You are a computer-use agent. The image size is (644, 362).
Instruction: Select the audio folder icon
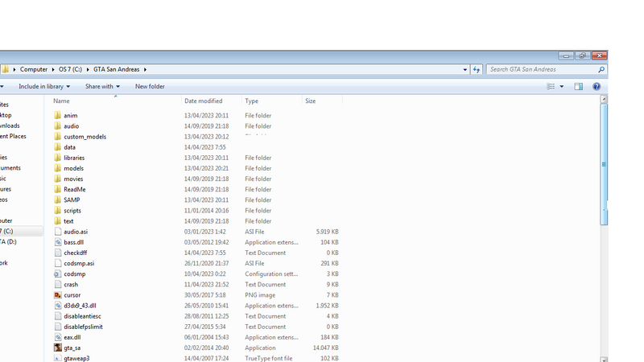coord(57,126)
